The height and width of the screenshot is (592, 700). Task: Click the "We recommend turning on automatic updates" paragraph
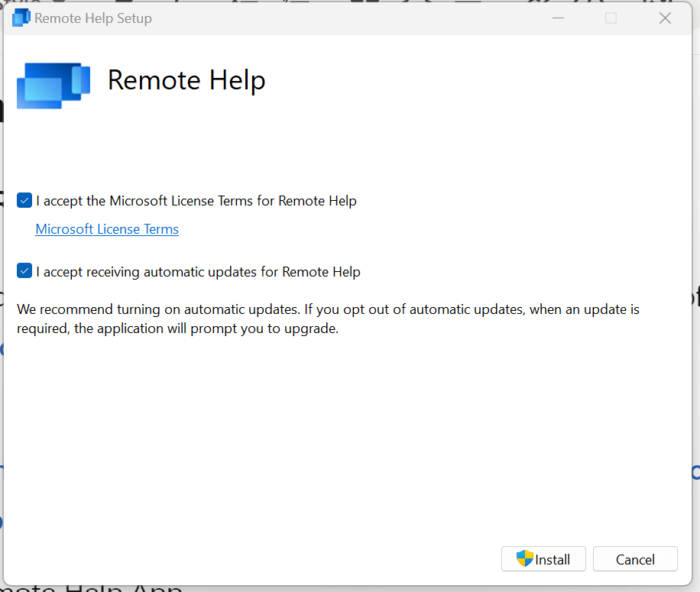point(328,319)
